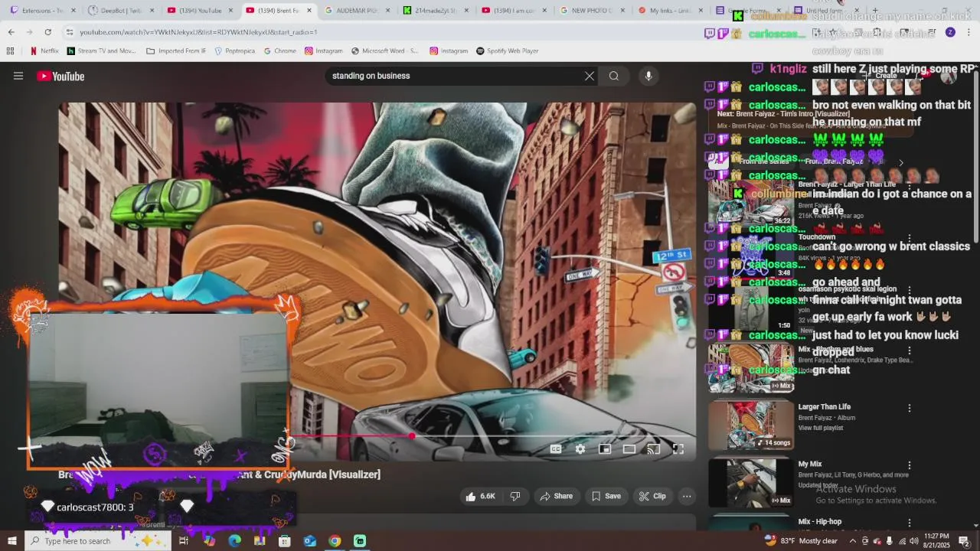This screenshot has height=551, width=980.
Task: Click the browser back arrow
Action: click(11, 32)
